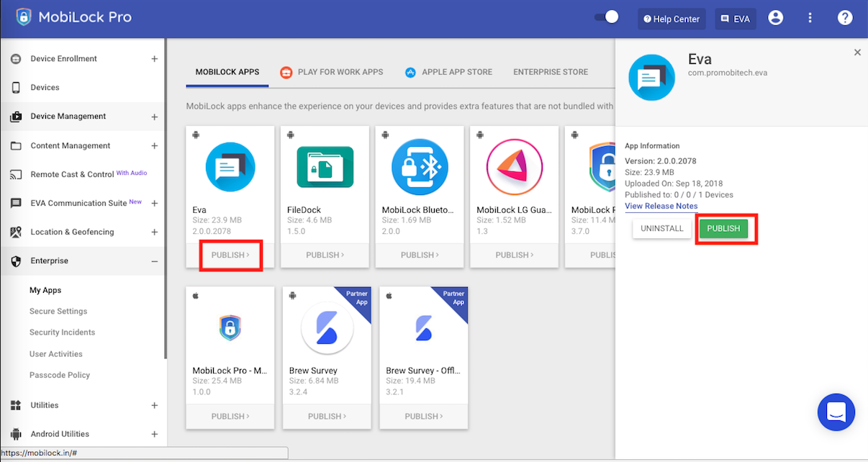Click the MobiLock Pro shield logo

tap(24, 17)
